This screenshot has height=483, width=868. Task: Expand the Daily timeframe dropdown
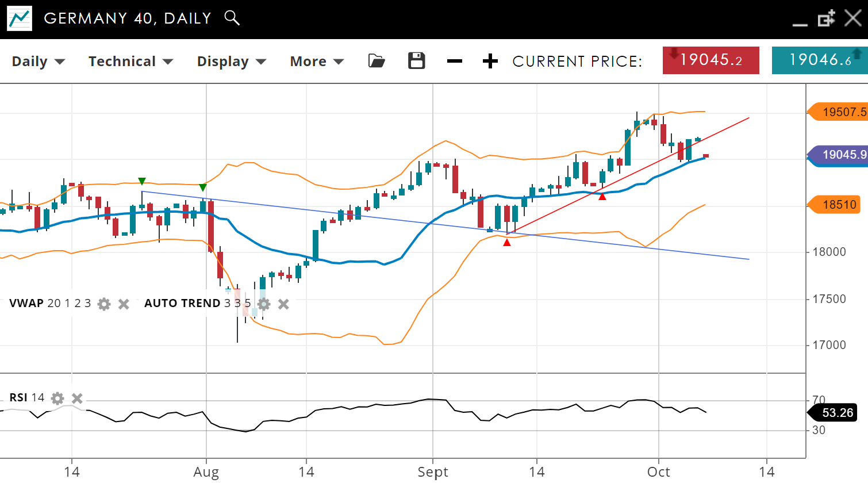click(x=38, y=62)
